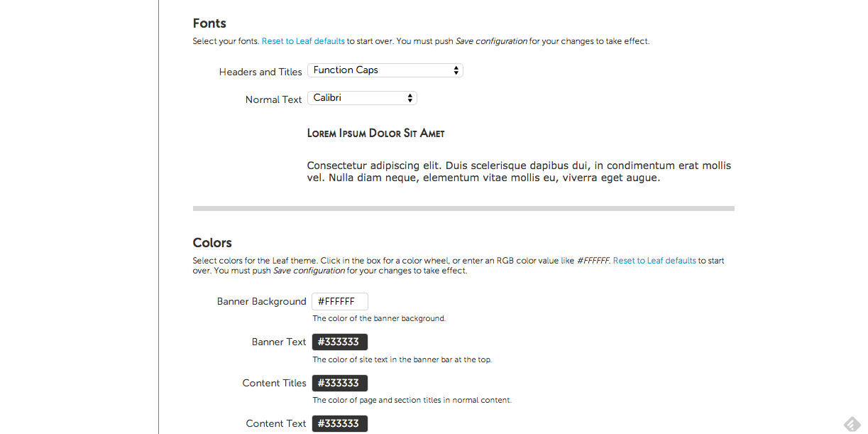Click the Banner Text label
Screen dimensions: 868x434
click(x=279, y=342)
